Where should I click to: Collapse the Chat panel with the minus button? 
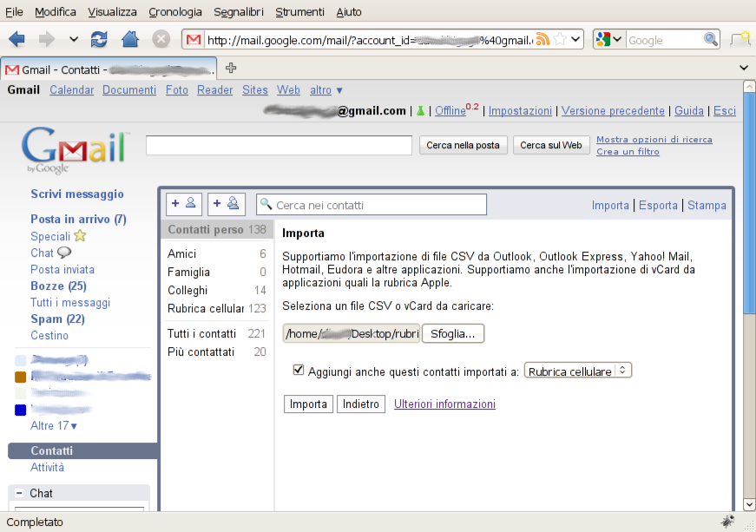tap(19, 493)
